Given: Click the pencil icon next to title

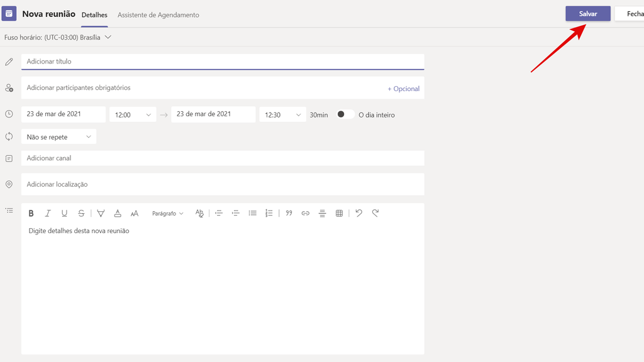Looking at the screenshot, I should point(9,62).
